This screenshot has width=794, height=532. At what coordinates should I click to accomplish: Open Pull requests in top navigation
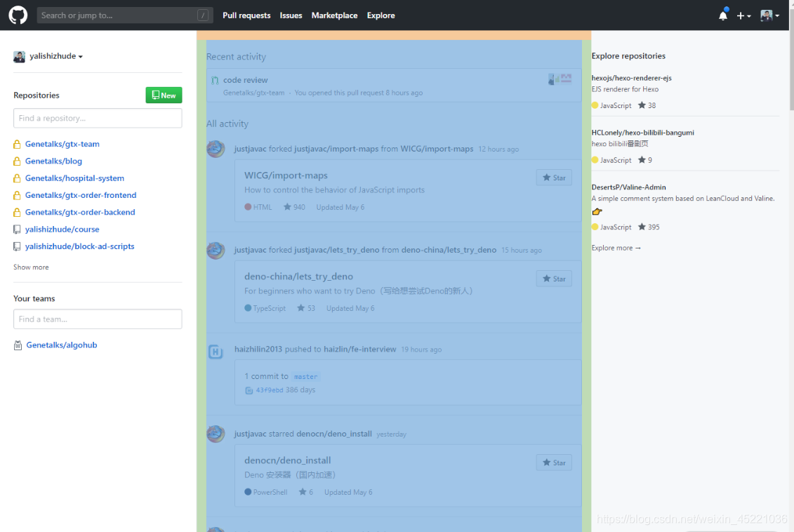tap(246, 15)
